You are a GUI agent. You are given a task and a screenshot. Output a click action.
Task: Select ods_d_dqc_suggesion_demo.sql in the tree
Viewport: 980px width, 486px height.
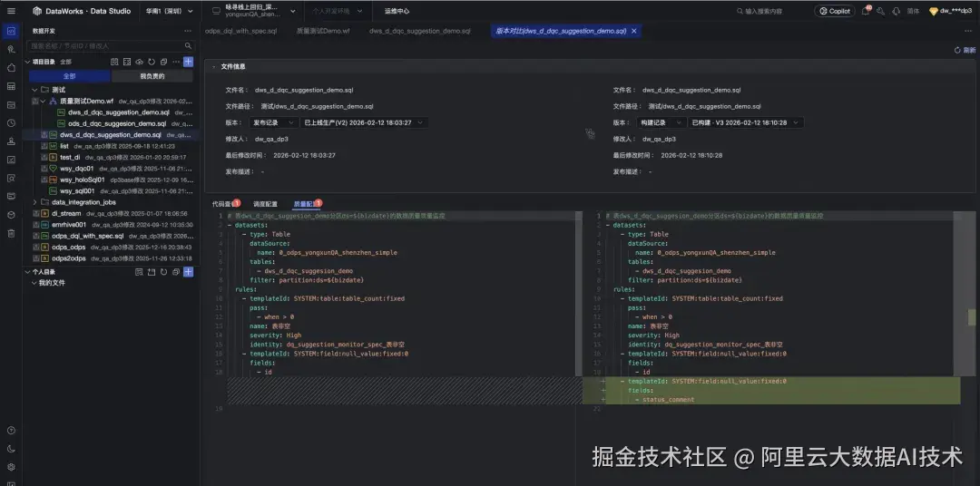116,123
